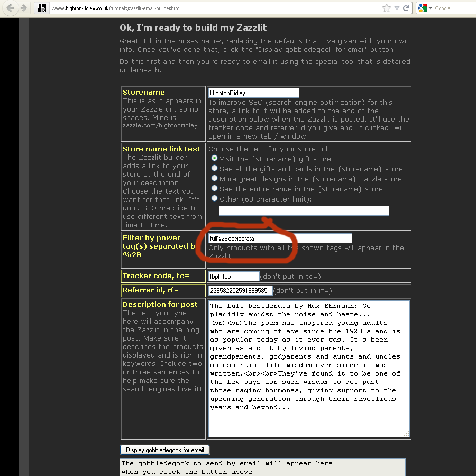Click the gobbledegook output text area
476x476 pixels.
[x=262, y=468]
